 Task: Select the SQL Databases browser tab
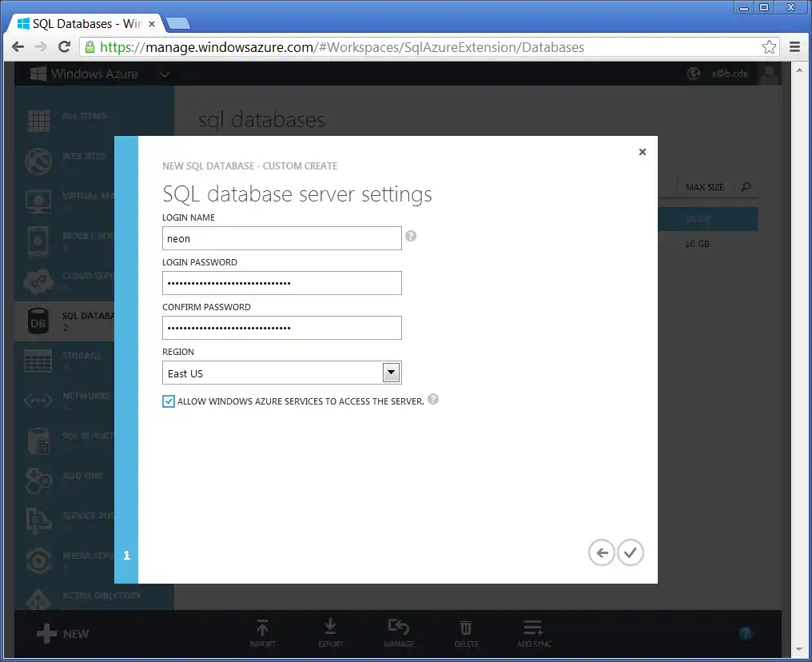click(x=86, y=24)
